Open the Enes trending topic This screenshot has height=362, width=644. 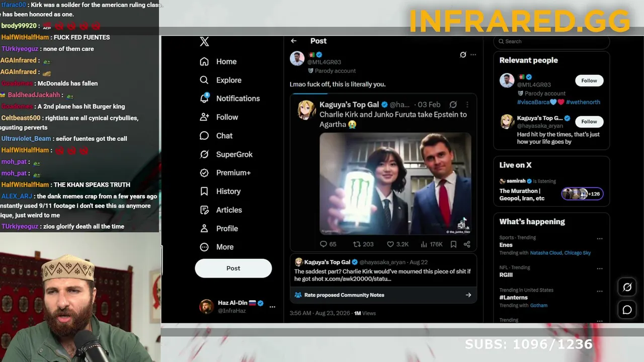click(x=506, y=245)
